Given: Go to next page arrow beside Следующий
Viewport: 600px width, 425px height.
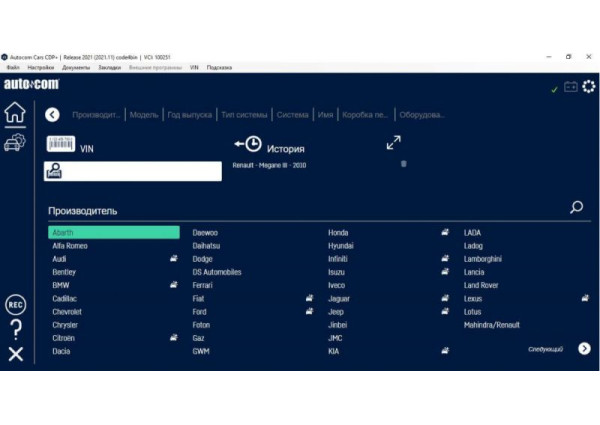Looking at the screenshot, I should [x=584, y=349].
